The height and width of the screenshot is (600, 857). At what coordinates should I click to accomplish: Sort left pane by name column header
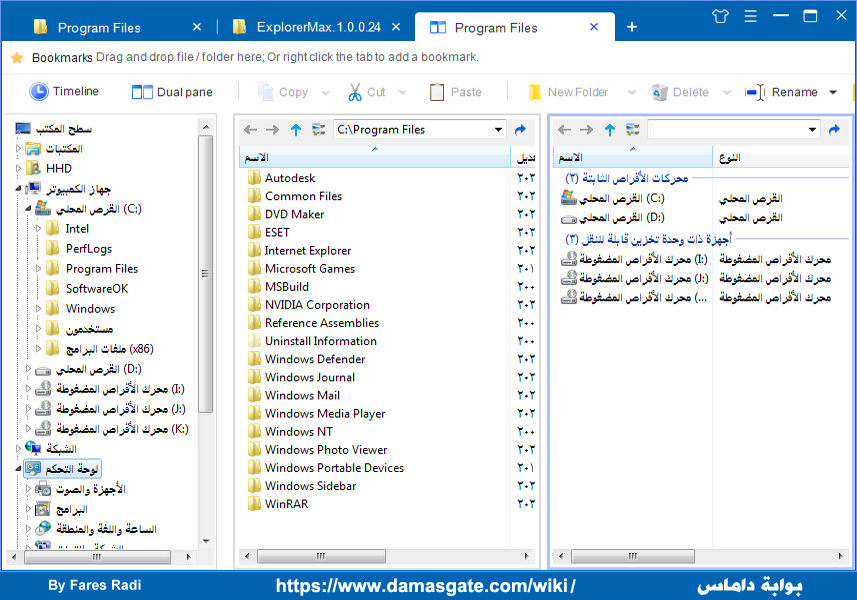tap(374, 157)
